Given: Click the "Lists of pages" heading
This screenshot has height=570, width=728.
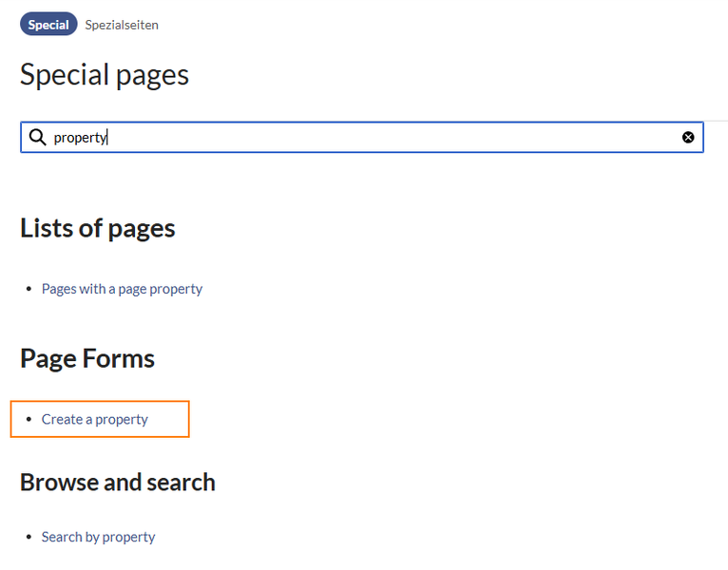Looking at the screenshot, I should (x=97, y=228).
